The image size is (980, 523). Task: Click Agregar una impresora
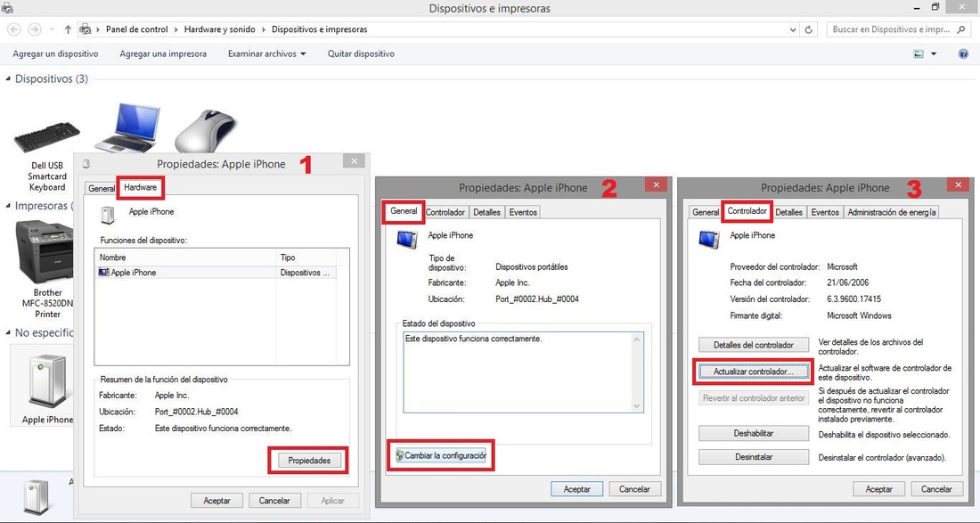tap(163, 54)
